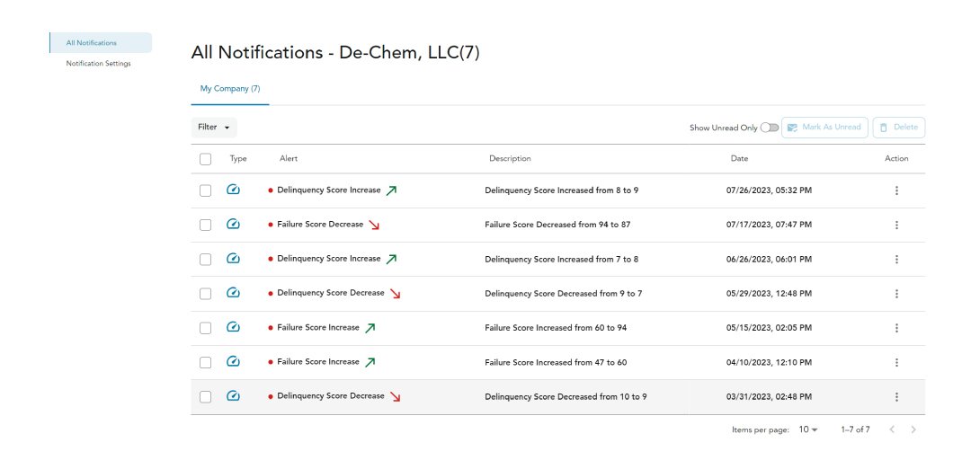The image size is (980, 469).
Task: Click 'Delinquency Score Increased from 7 to 8'
Action: click(562, 259)
